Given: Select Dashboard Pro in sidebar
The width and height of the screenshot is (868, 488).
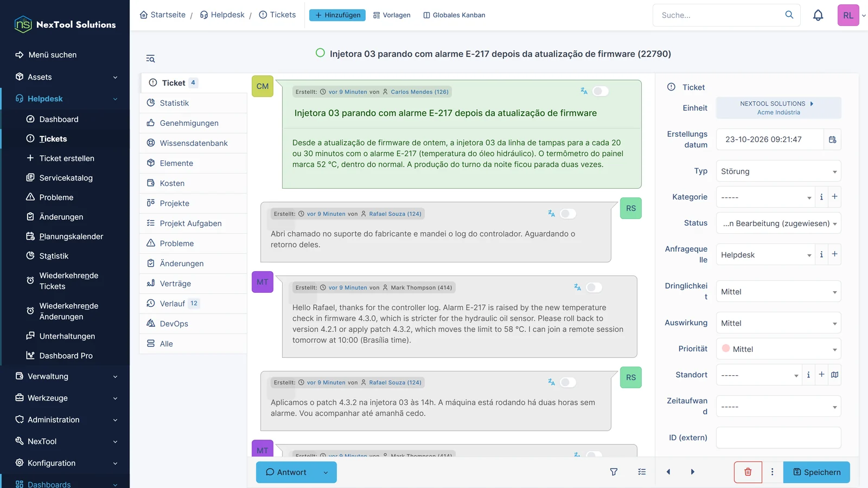Looking at the screenshot, I should (x=66, y=356).
